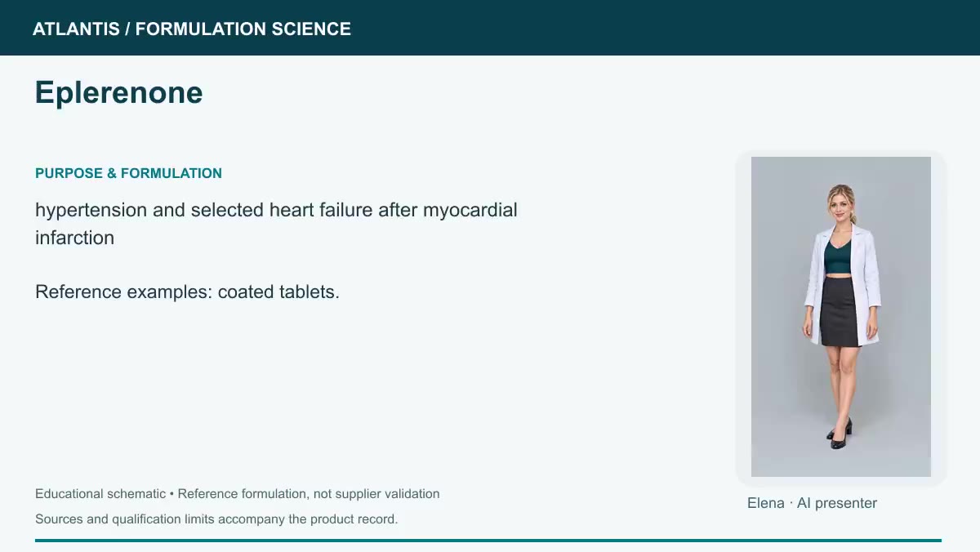Select the words coated tablets
The width and height of the screenshot is (980, 552).
pos(278,292)
